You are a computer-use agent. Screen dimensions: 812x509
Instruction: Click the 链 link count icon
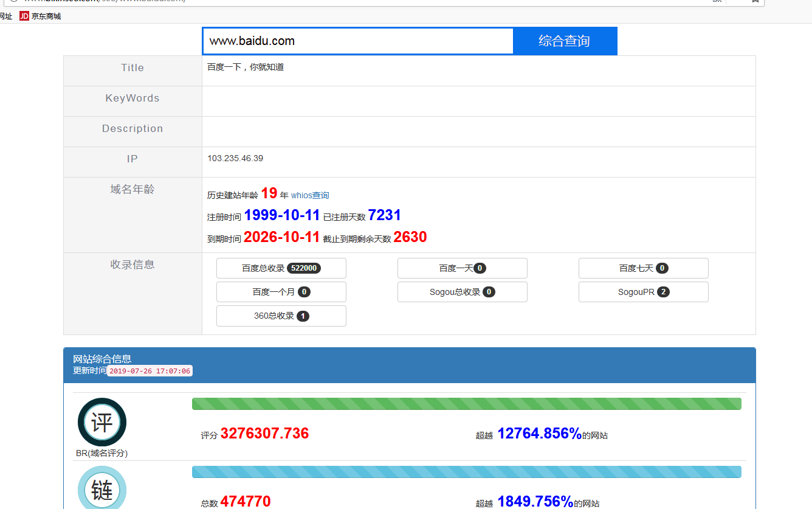tap(102, 488)
